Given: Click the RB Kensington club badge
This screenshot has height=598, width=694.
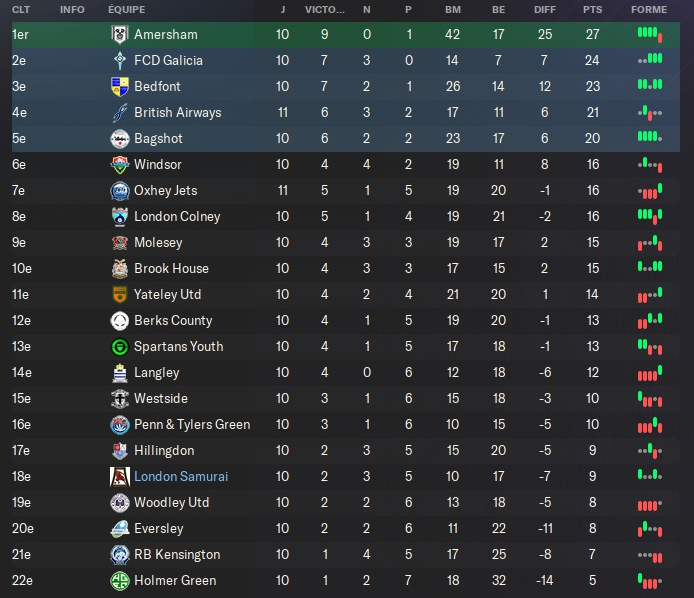Looking at the screenshot, I should [118, 554].
